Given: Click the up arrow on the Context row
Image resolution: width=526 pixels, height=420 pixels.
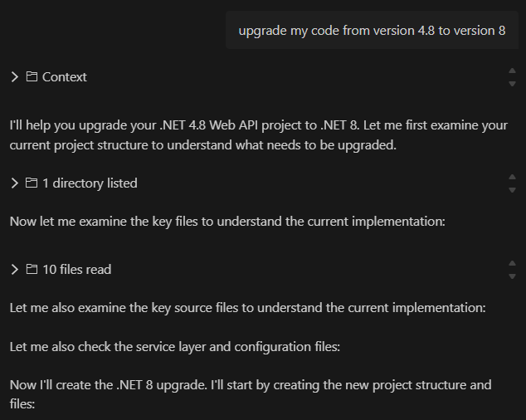Looking at the screenshot, I should pyautogui.click(x=512, y=71).
